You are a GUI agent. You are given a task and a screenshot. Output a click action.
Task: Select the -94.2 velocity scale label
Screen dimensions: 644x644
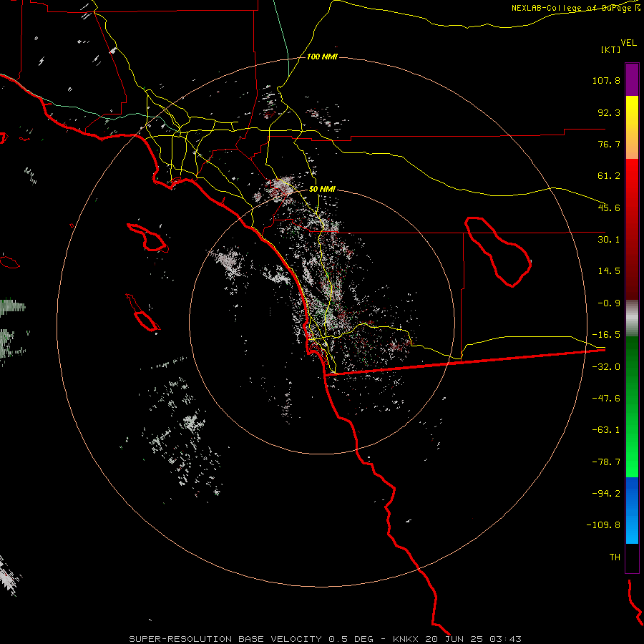pos(606,494)
